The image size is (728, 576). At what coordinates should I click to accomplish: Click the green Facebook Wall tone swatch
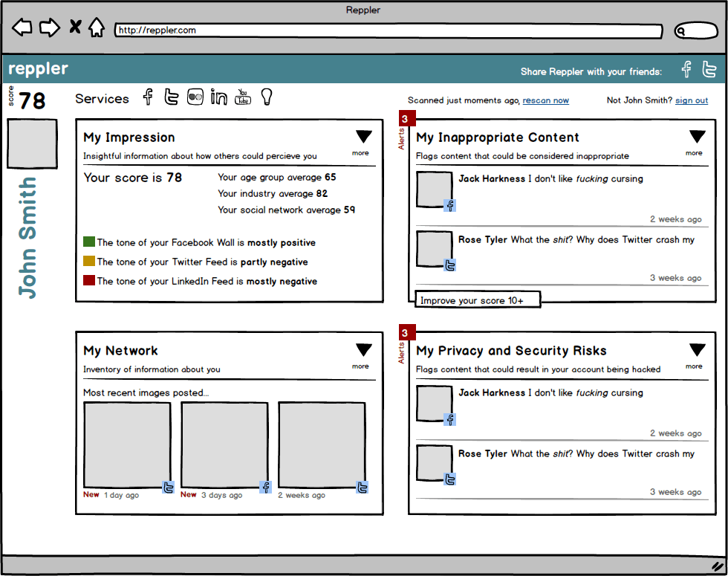tap(88, 242)
